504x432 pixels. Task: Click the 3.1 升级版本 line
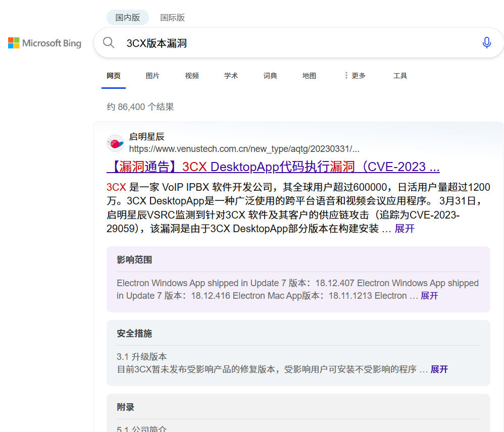click(x=142, y=356)
